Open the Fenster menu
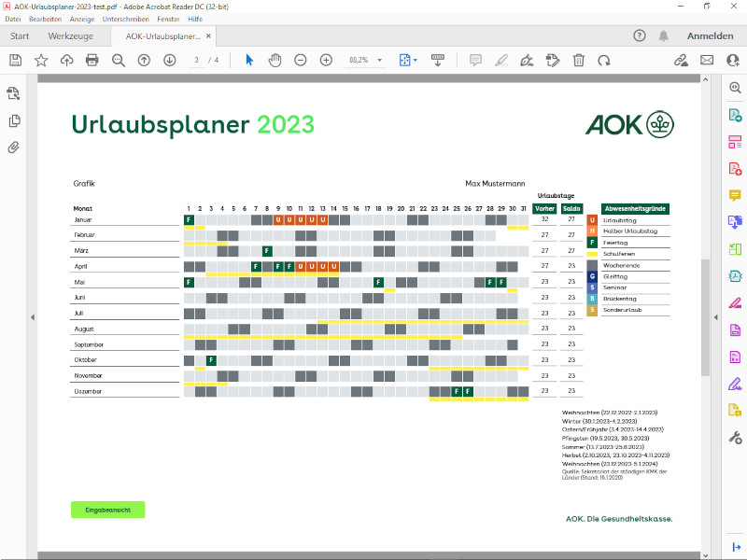The height and width of the screenshot is (560, 747). point(168,19)
